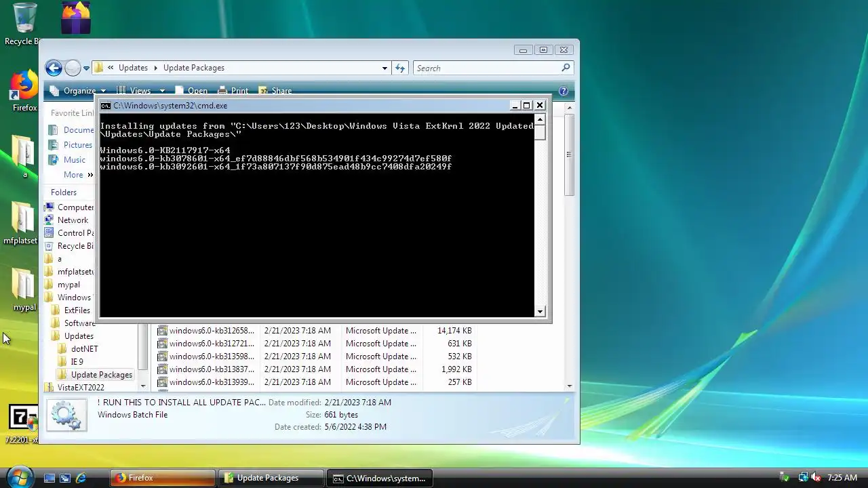Select Recycle Bin icon on desktop
868x488 pixels.
pyautogui.click(x=22, y=24)
